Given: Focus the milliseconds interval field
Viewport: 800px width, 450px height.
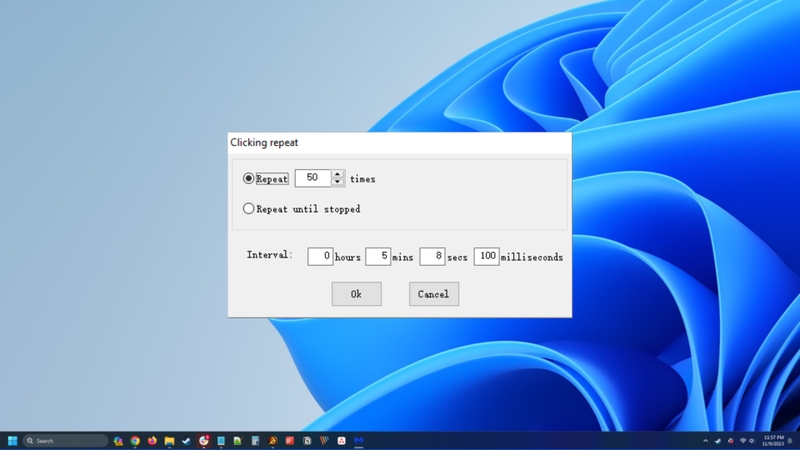Looking at the screenshot, I should click(x=486, y=256).
